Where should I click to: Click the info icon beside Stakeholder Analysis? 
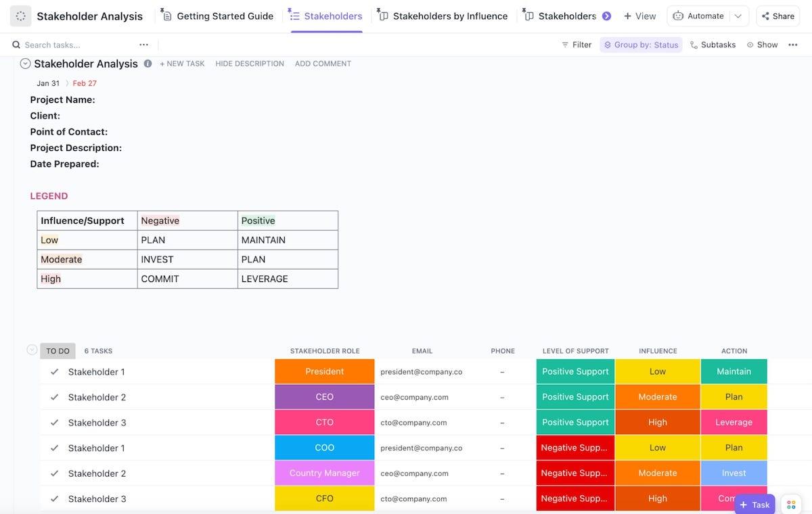pyautogui.click(x=148, y=64)
